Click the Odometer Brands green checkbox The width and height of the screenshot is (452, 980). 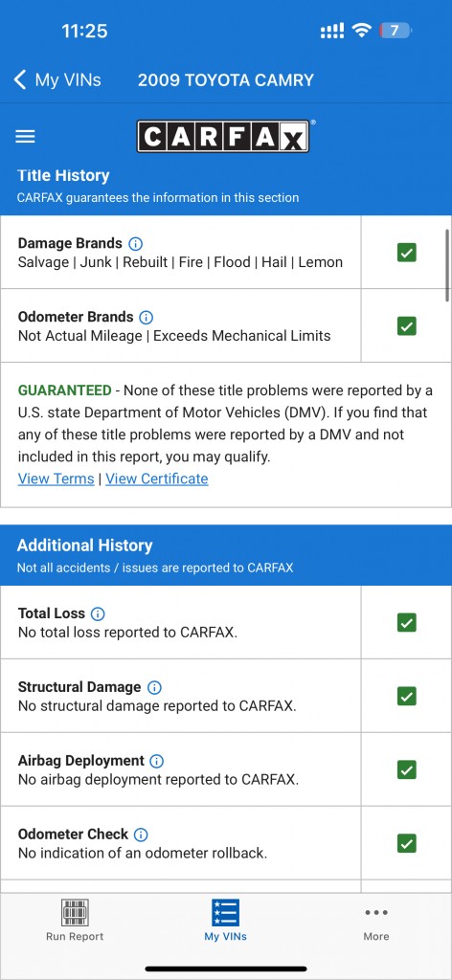406,325
